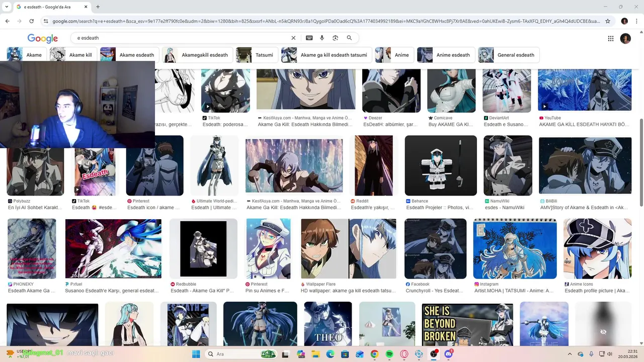Viewport: 644px width, 362px height.
Task: Open Spotify from the taskbar
Action: tap(389, 354)
